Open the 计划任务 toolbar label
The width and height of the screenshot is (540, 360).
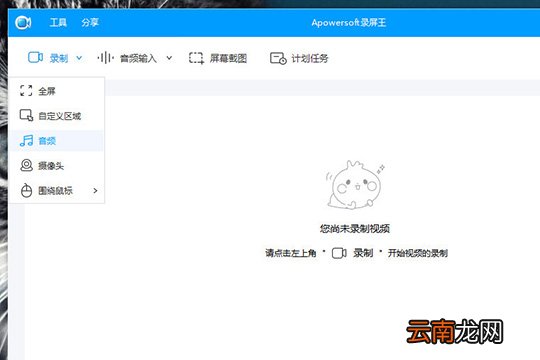pos(310,58)
